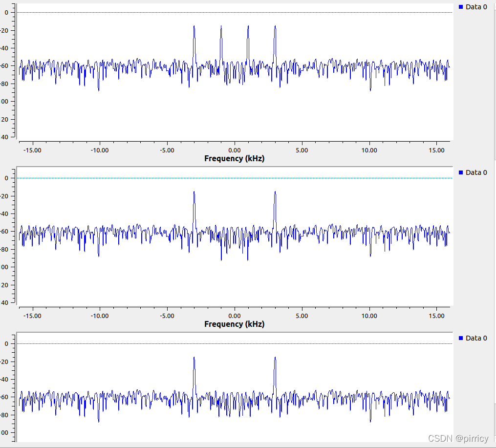The width and height of the screenshot is (496, 448).
Task: Click the blue Data 0 legend marker on top plot
Action: click(460, 7)
